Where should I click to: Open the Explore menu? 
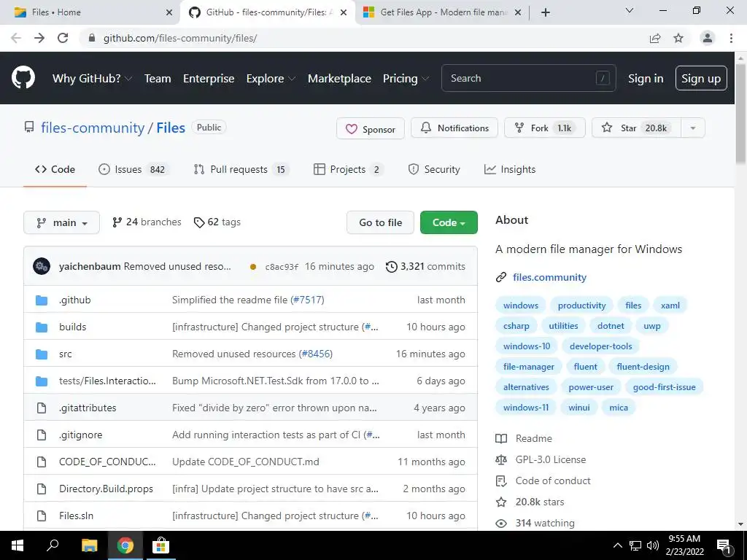coord(271,78)
